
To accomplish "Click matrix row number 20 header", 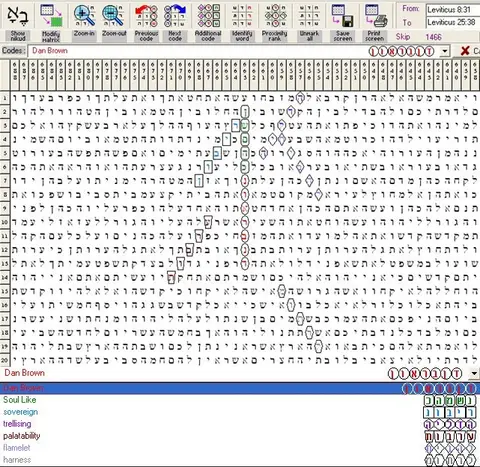I will [5, 360].
